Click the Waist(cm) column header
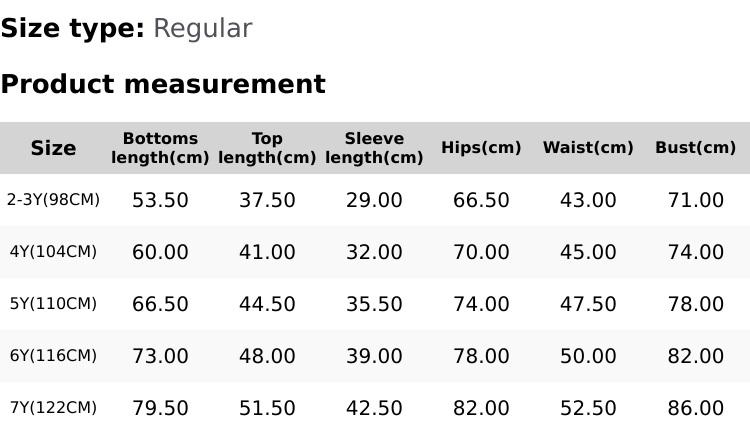 (588, 148)
